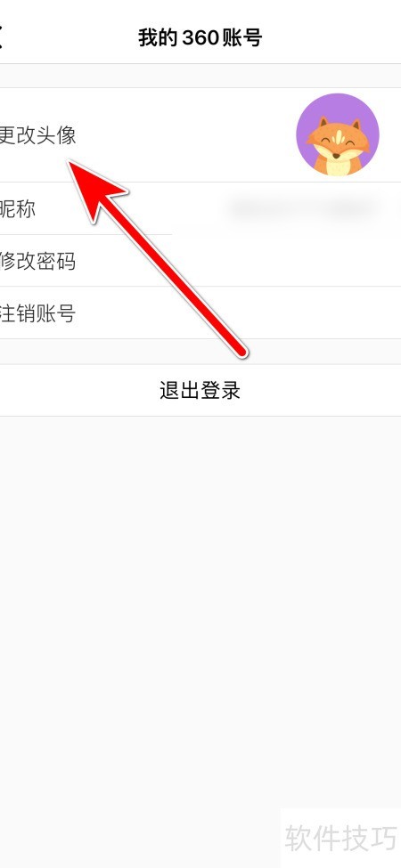Image resolution: width=401 pixels, height=868 pixels.
Task: Open the 修改密码 option
Action: pos(200,261)
